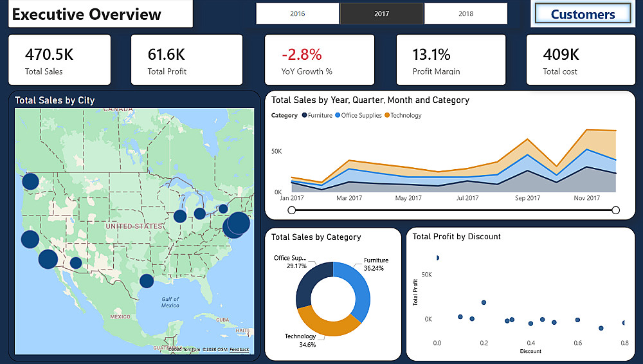Click the Furniture legend marker
This screenshot has width=643, height=364.
[x=305, y=115]
